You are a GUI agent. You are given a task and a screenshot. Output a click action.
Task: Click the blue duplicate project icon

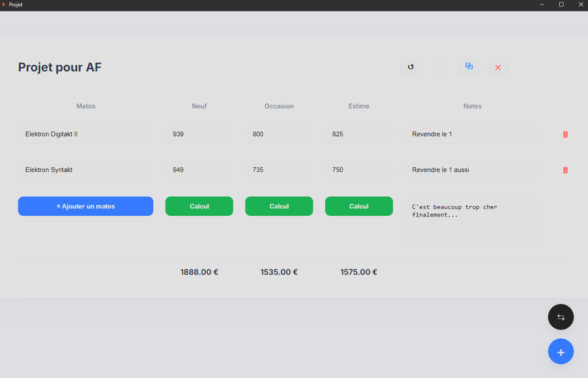[x=469, y=67]
